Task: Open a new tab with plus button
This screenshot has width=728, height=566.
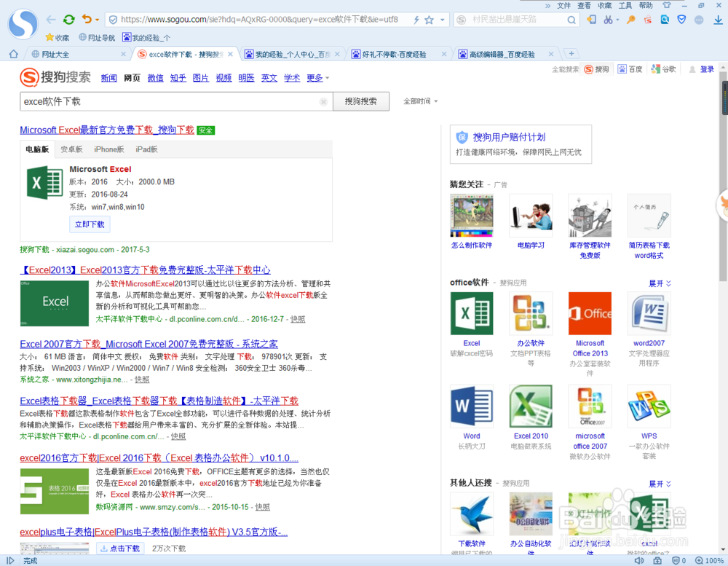Action: pos(571,53)
